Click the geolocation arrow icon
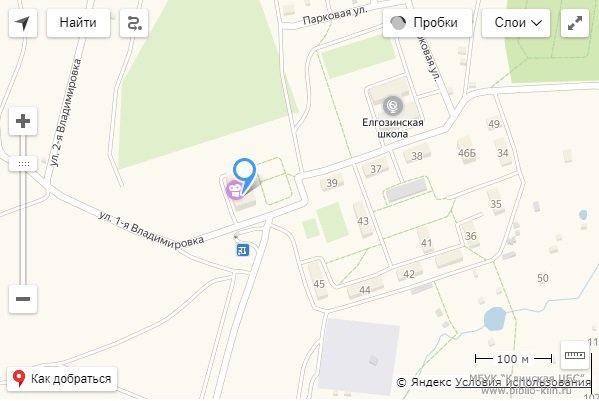This screenshot has height=401, width=599. [x=23, y=23]
